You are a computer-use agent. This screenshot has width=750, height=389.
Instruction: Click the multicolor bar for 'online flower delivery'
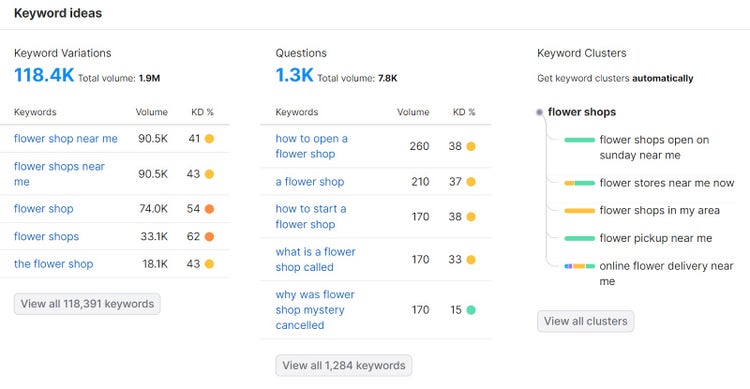pos(579,266)
